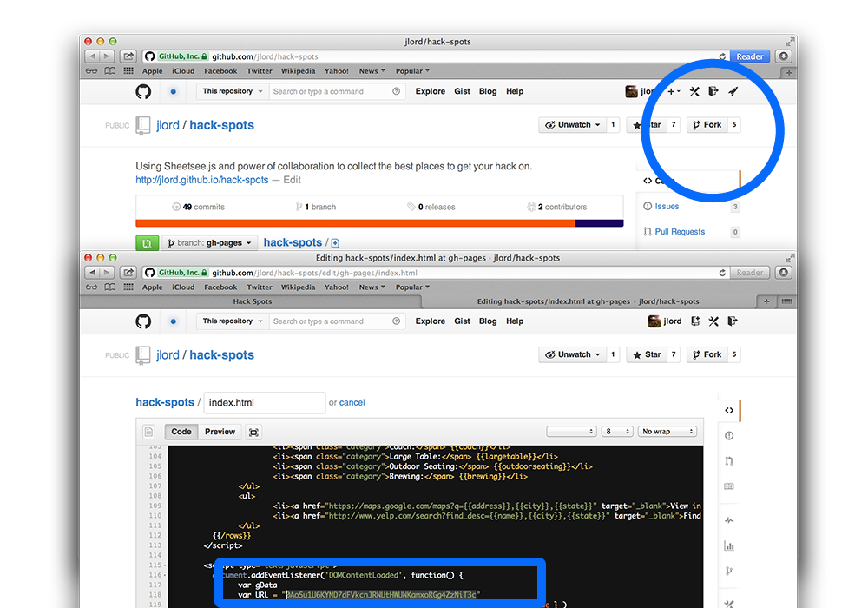This screenshot has width=868, height=608.
Task: Expand This repository scope in editing window
Action: pyautogui.click(x=233, y=321)
